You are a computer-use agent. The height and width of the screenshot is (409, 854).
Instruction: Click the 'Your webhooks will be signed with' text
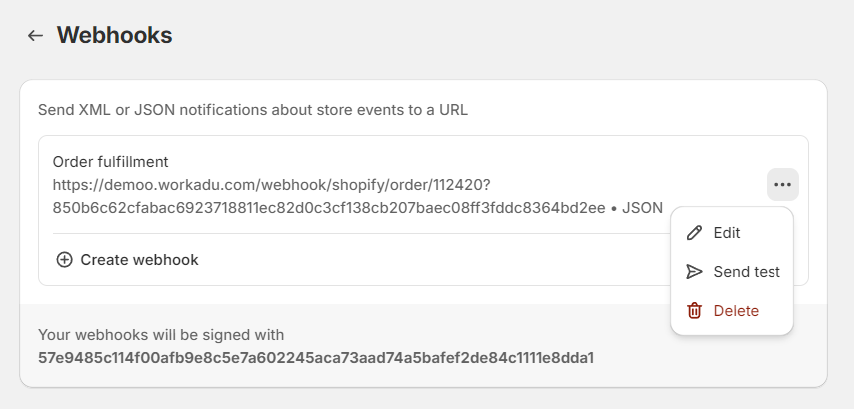[161, 335]
